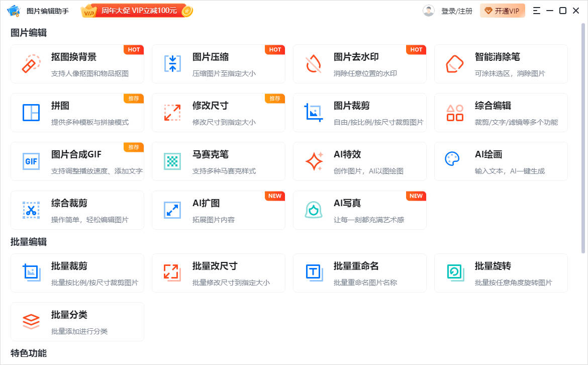Open the 登录/注册 login link
This screenshot has height=365, width=588.
456,11
